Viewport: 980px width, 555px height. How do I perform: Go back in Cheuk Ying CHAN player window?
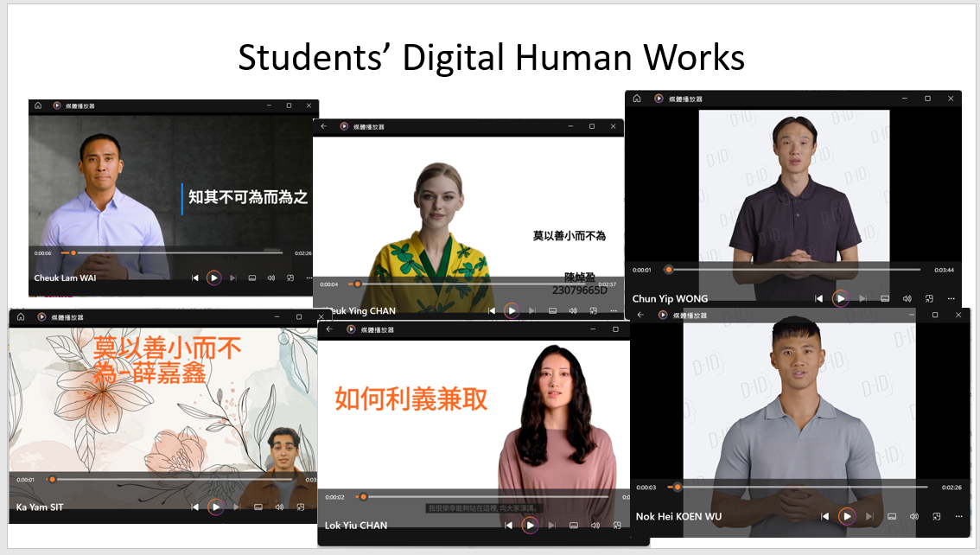point(324,126)
